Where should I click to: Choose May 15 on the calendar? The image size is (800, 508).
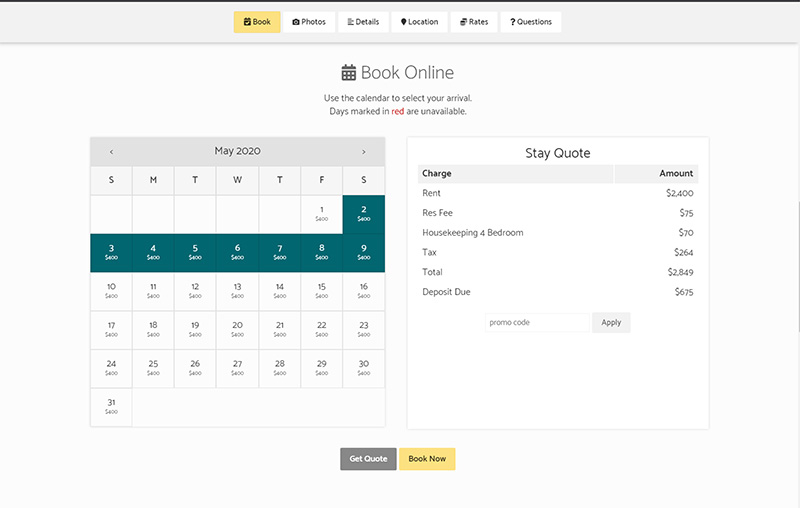(x=321, y=290)
